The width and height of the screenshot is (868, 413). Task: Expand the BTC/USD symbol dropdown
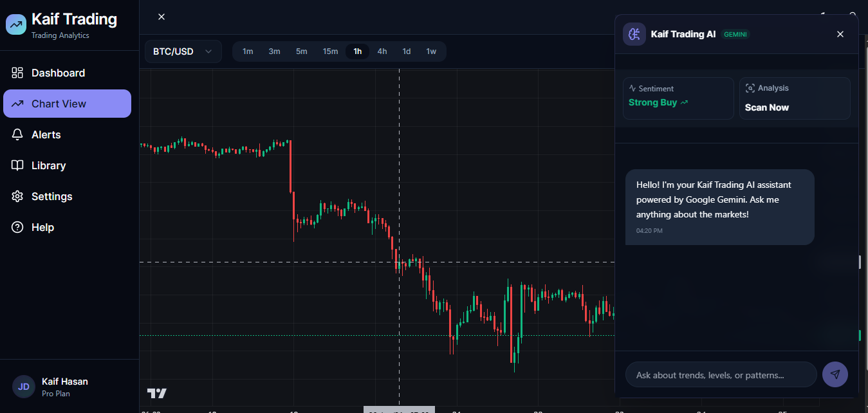[x=183, y=51]
